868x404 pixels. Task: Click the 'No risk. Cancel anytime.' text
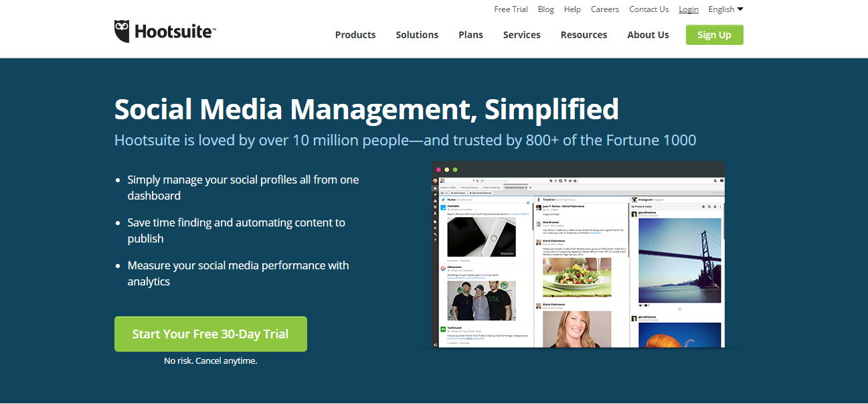click(x=210, y=360)
